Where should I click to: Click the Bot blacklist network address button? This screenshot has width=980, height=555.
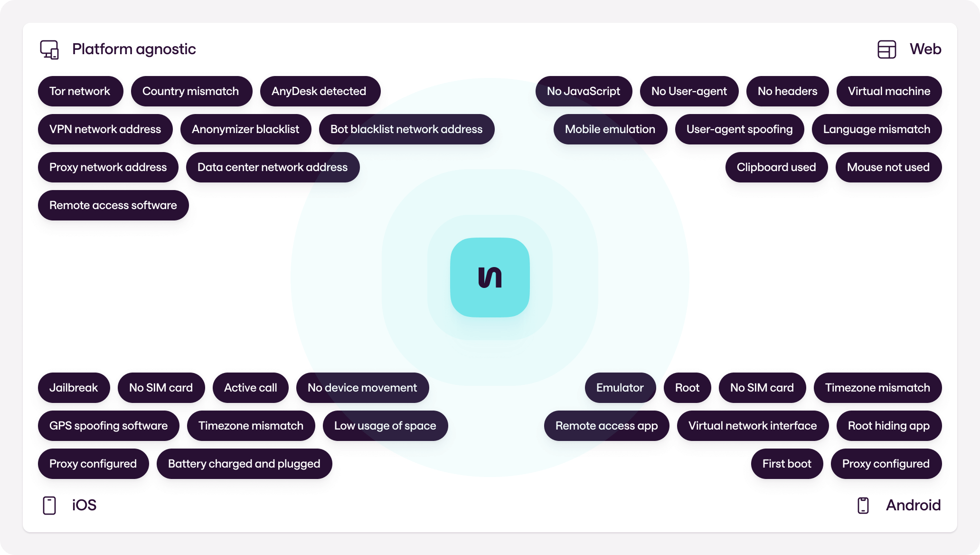406,129
